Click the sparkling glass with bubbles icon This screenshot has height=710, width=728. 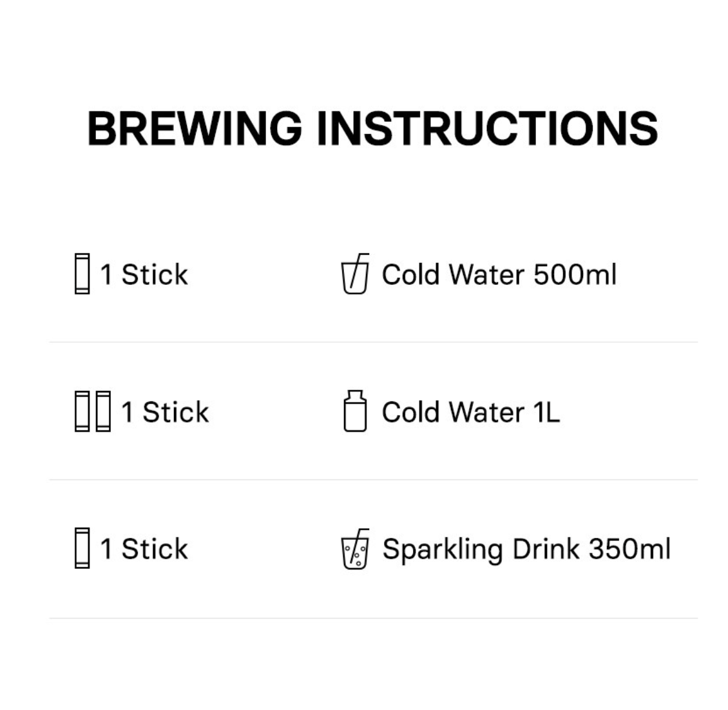click(354, 550)
